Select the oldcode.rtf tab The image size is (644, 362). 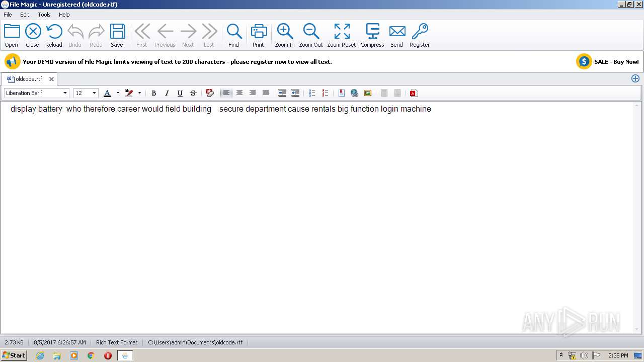pyautogui.click(x=29, y=79)
